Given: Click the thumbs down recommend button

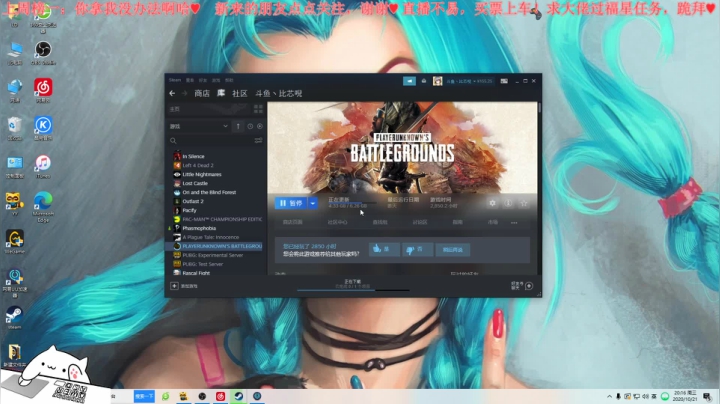Looking at the screenshot, I should [x=417, y=249].
